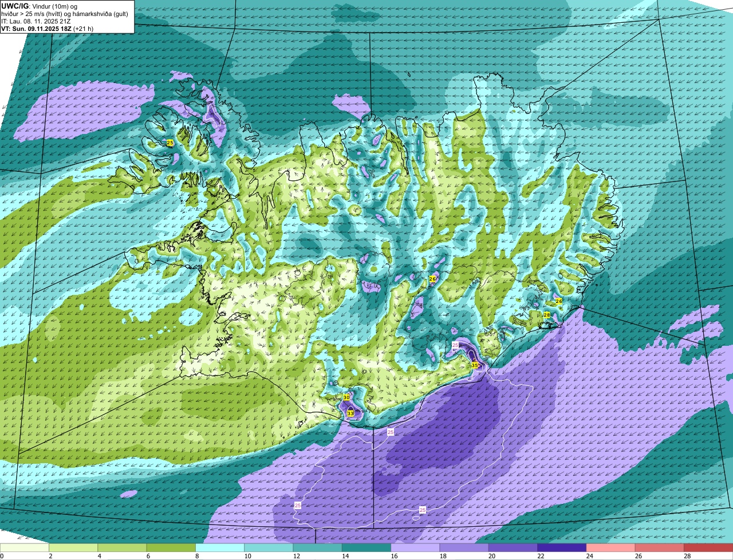The width and height of the screenshot is (733, 560).
Task: Click the legend scale label '0'
Action: point(2,556)
